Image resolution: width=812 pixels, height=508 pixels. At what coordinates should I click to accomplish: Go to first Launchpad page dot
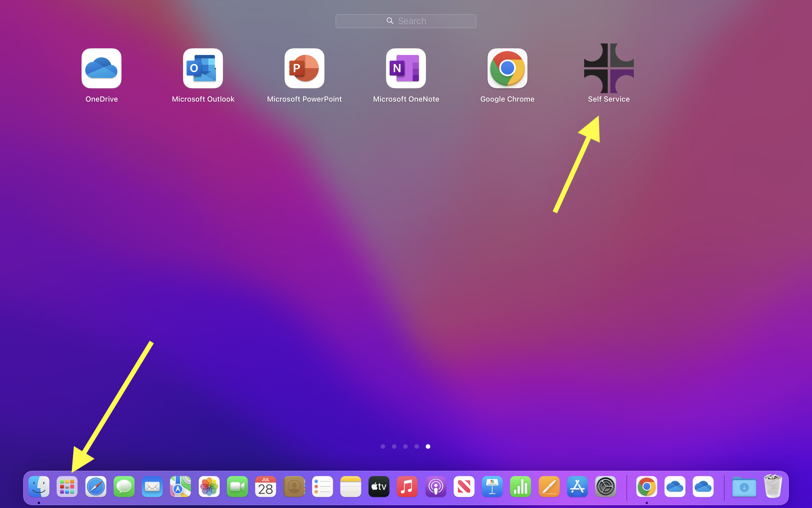point(383,446)
